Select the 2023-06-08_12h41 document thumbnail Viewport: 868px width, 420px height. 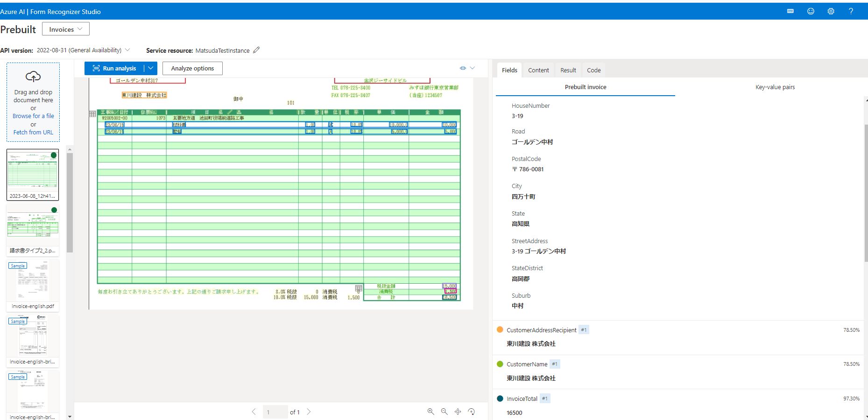click(33, 175)
